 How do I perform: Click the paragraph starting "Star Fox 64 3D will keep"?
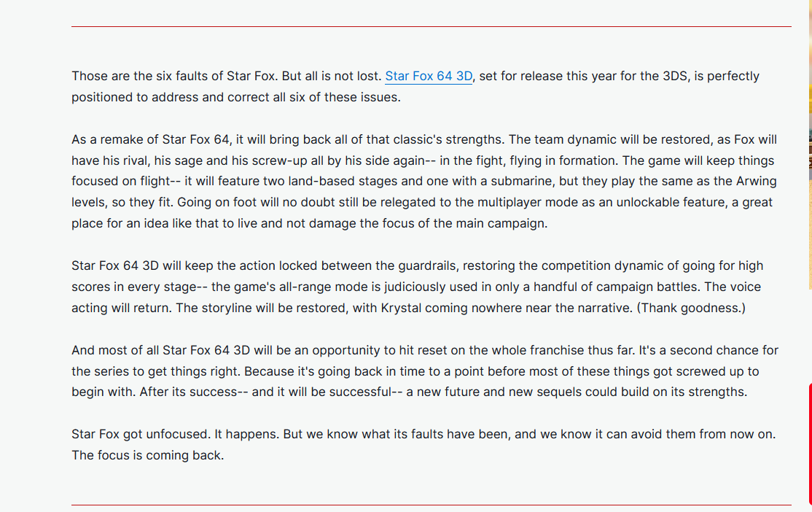418,287
